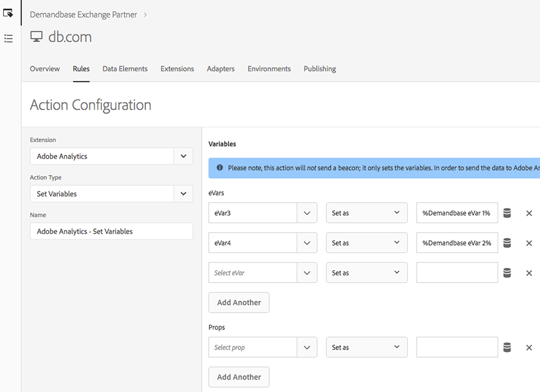Remove the Select prop row
The width and height of the screenshot is (540, 392).
click(529, 348)
